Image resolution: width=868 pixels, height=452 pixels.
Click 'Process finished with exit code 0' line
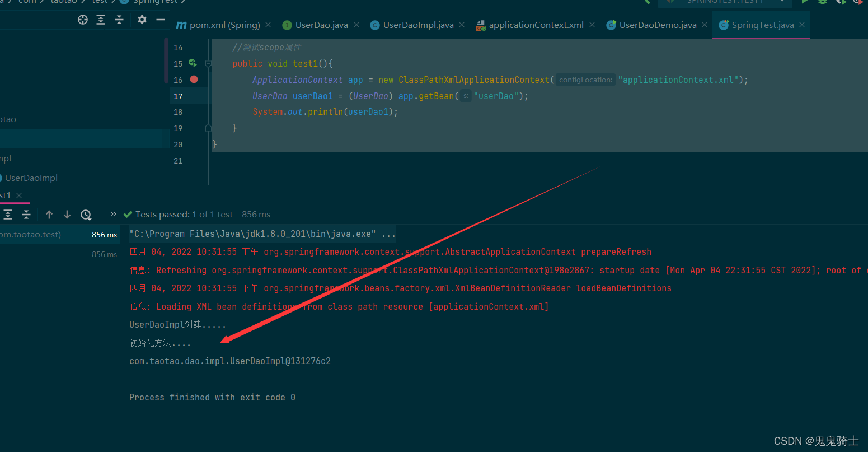pyautogui.click(x=212, y=398)
